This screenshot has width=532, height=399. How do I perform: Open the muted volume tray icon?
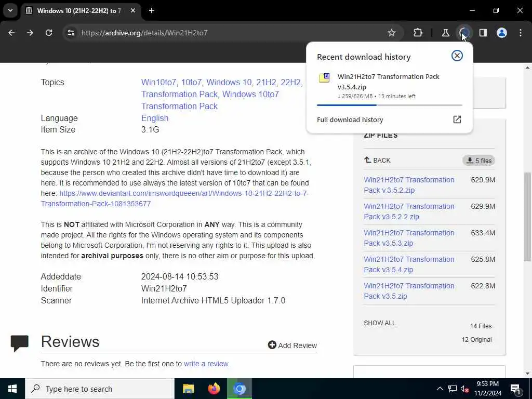pyautogui.click(x=465, y=389)
